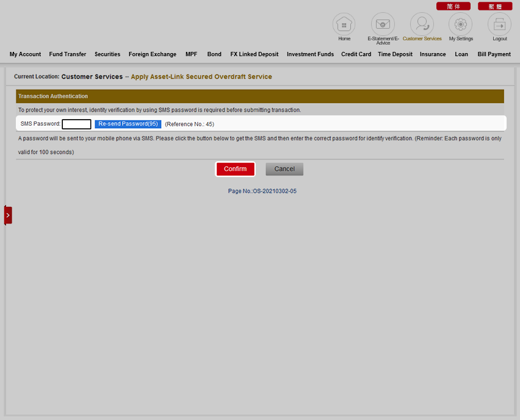Viewport: 520px width, 420px height.
Task: Click the Logout icon
Action: click(x=499, y=24)
